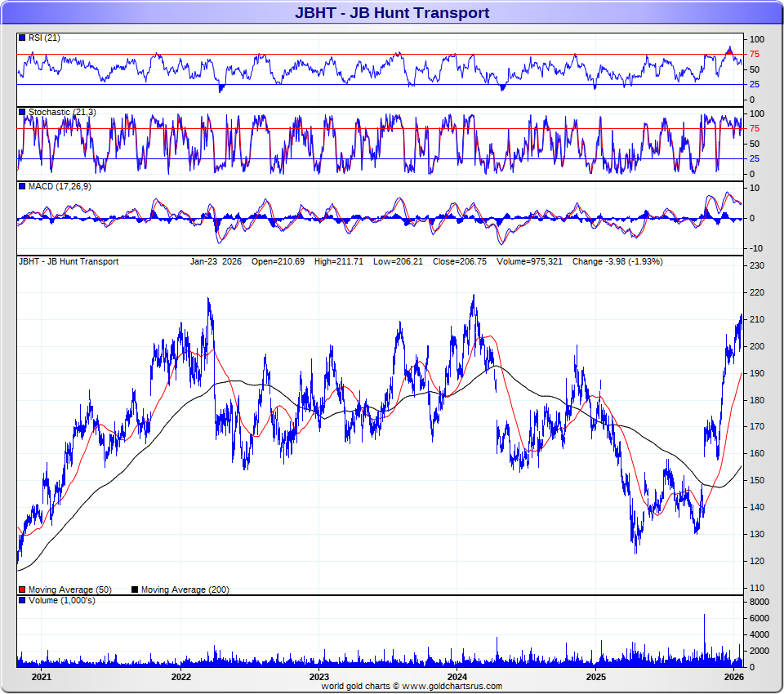Click the Volume=975,321 value

529,261
